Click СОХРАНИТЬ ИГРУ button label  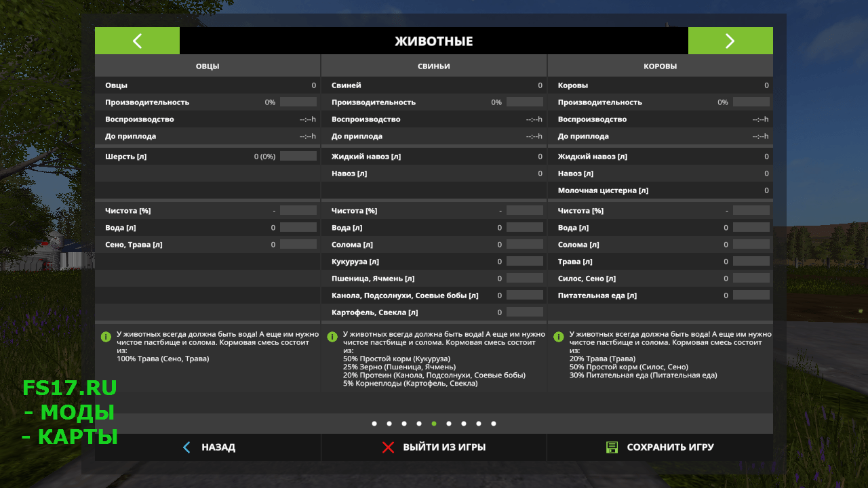click(x=670, y=447)
